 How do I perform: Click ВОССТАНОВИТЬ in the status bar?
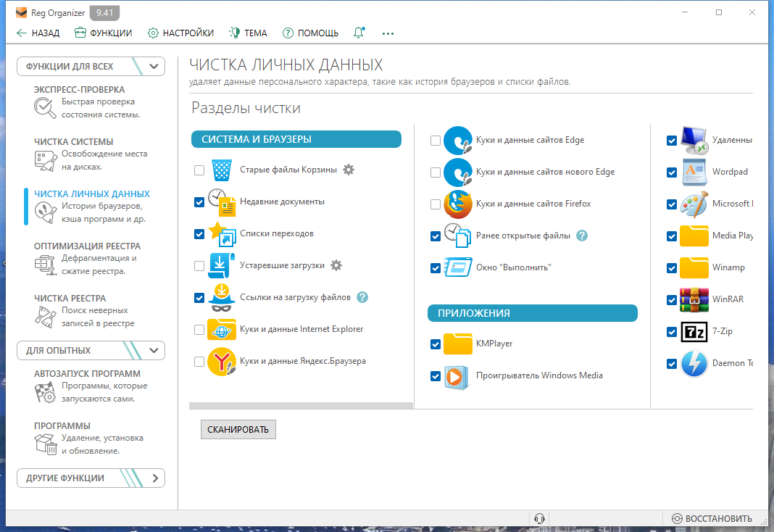712,519
